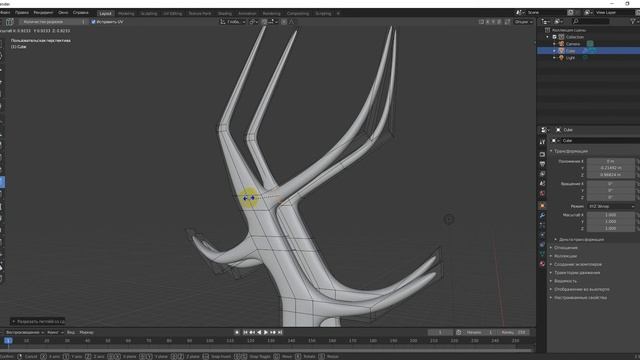Open the Object Data properties tab icon

[542, 254]
